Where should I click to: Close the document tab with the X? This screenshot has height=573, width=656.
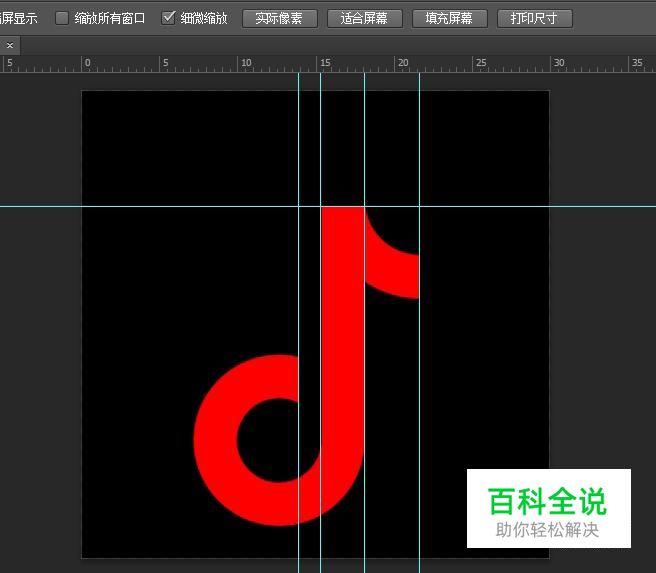coord(10,45)
